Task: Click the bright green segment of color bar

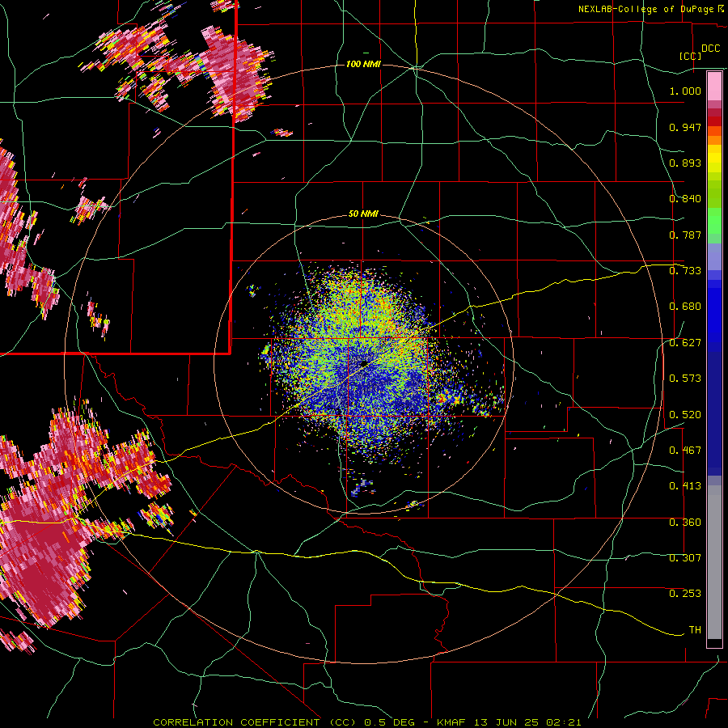Action: tap(714, 221)
